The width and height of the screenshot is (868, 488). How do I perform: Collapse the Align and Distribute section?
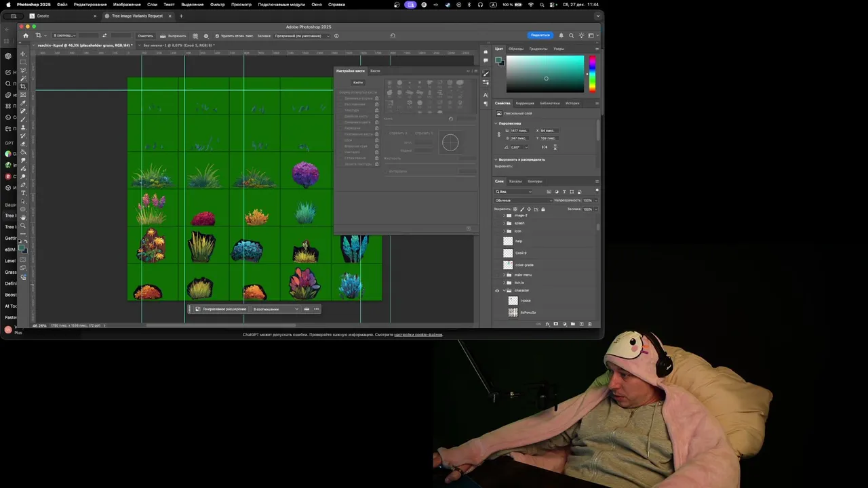tap(496, 160)
